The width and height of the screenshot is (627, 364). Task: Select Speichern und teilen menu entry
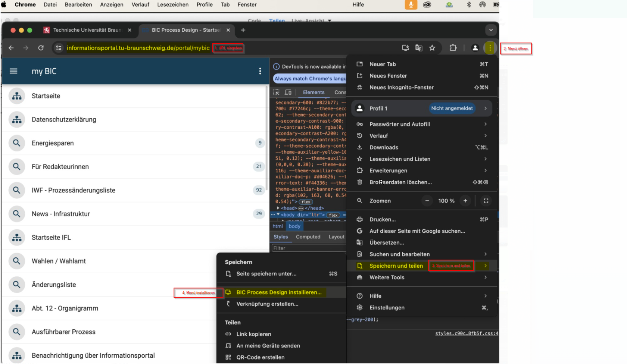pos(422,266)
